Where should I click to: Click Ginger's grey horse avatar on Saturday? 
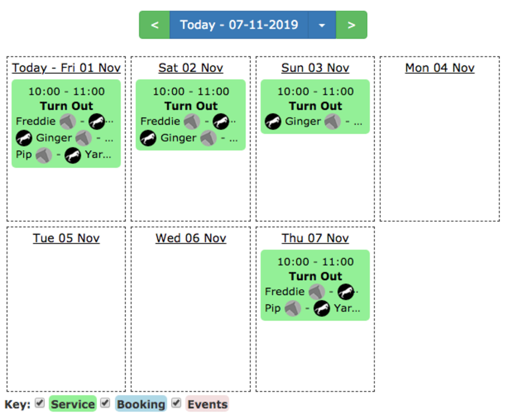pos(208,138)
